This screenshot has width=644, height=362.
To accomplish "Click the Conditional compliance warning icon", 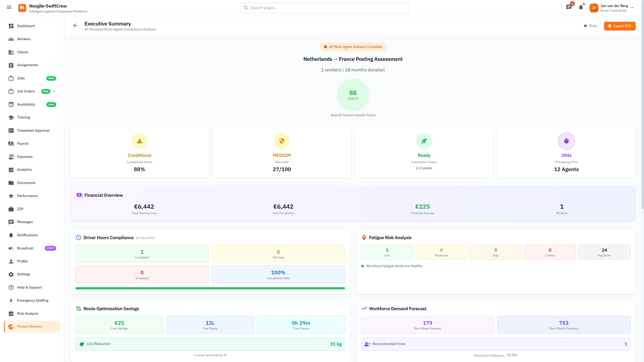I will click(x=140, y=141).
